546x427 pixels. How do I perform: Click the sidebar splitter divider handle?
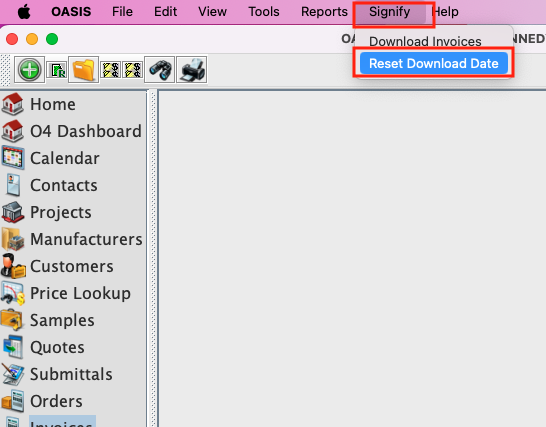click(x=153, y=258)
